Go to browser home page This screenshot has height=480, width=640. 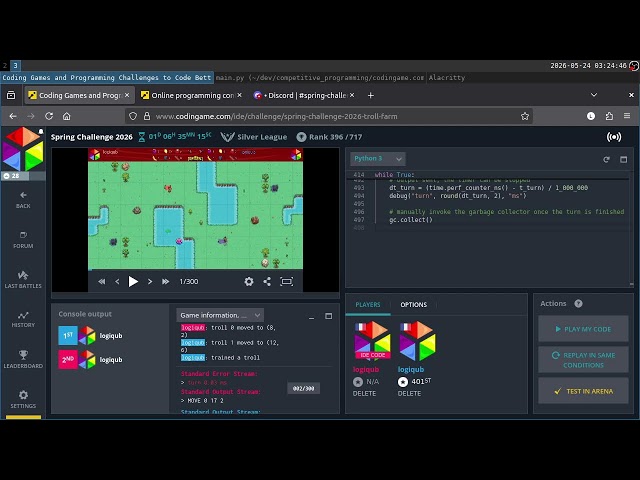coord(67,116)
